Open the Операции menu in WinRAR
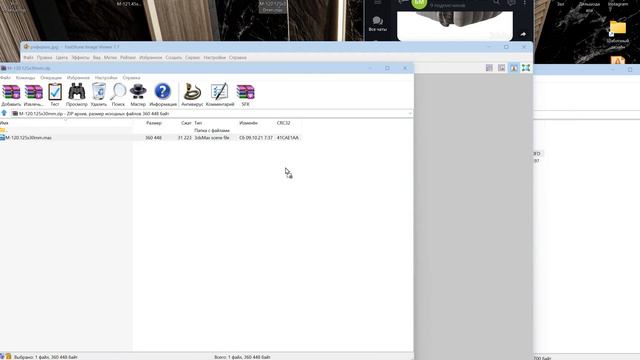 [x=51, y=78]
